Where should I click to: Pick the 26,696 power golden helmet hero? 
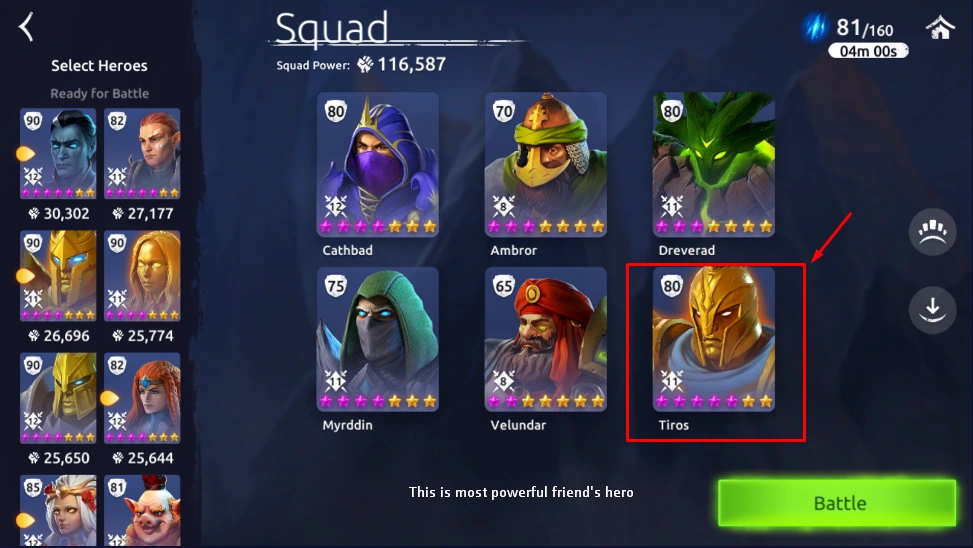(58, 276)
